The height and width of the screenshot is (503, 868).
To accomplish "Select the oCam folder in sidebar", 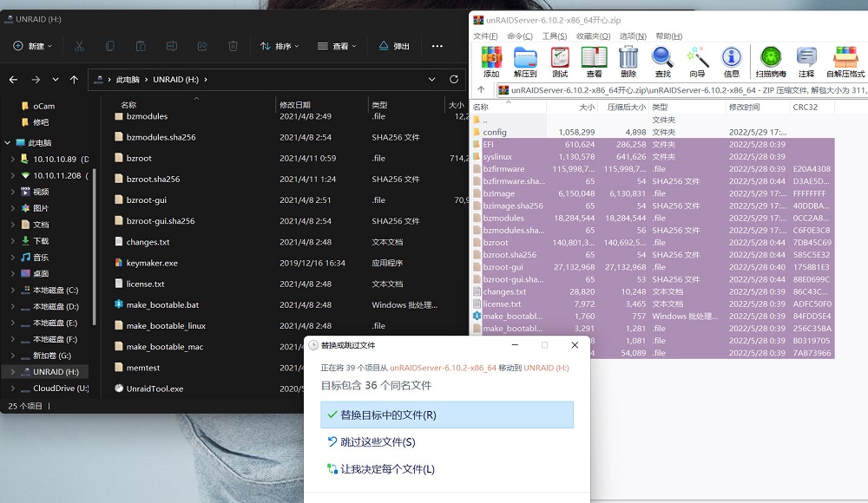I will (43, 107).
